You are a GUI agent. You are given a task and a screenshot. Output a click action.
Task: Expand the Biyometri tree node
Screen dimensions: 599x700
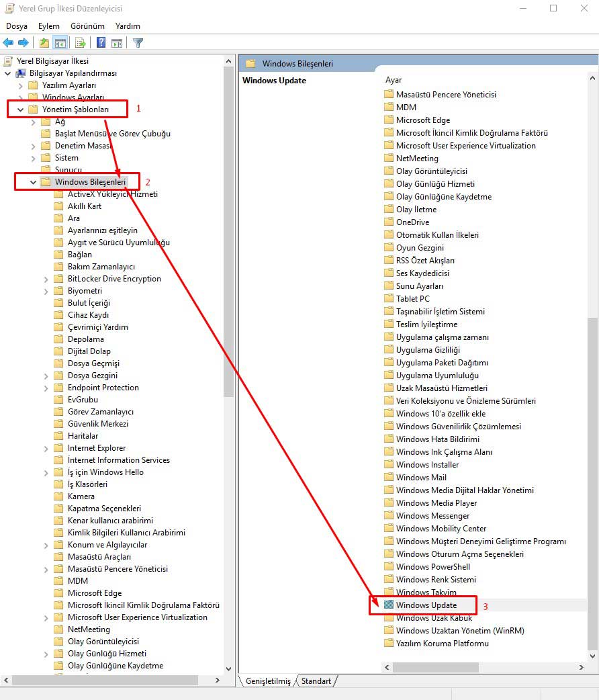click(46, 291)
